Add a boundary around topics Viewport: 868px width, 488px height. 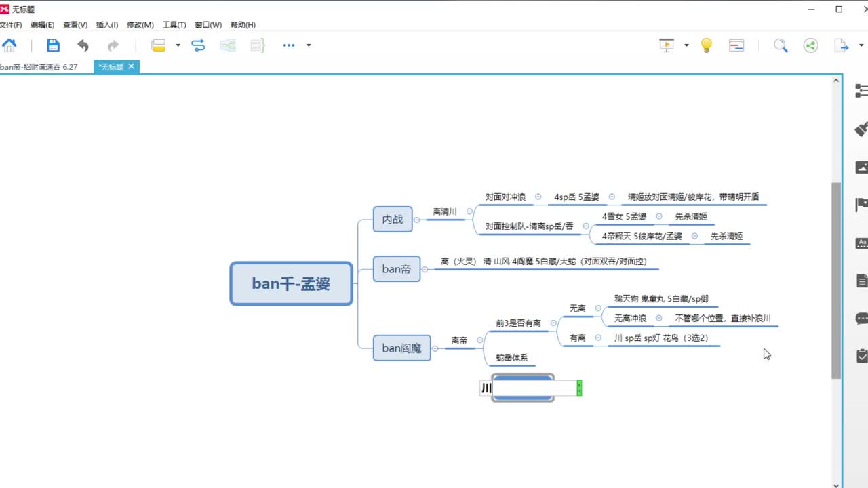(x=228, y=45)
